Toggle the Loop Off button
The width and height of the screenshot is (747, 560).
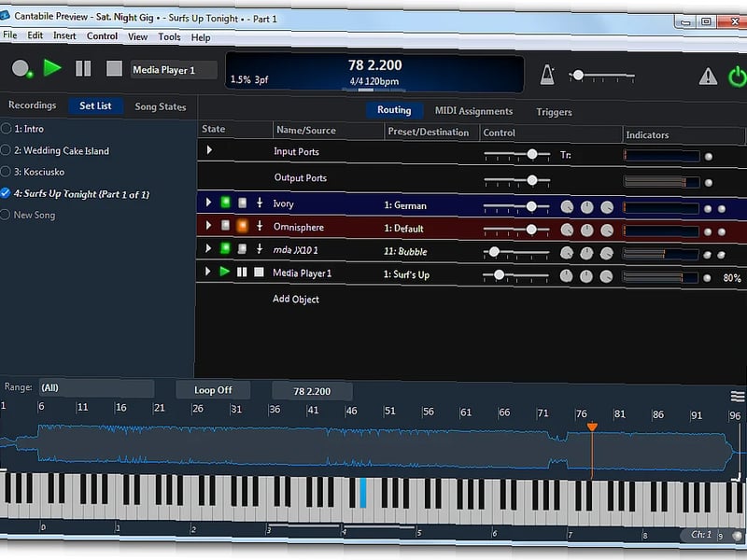(x=213, y=390)
